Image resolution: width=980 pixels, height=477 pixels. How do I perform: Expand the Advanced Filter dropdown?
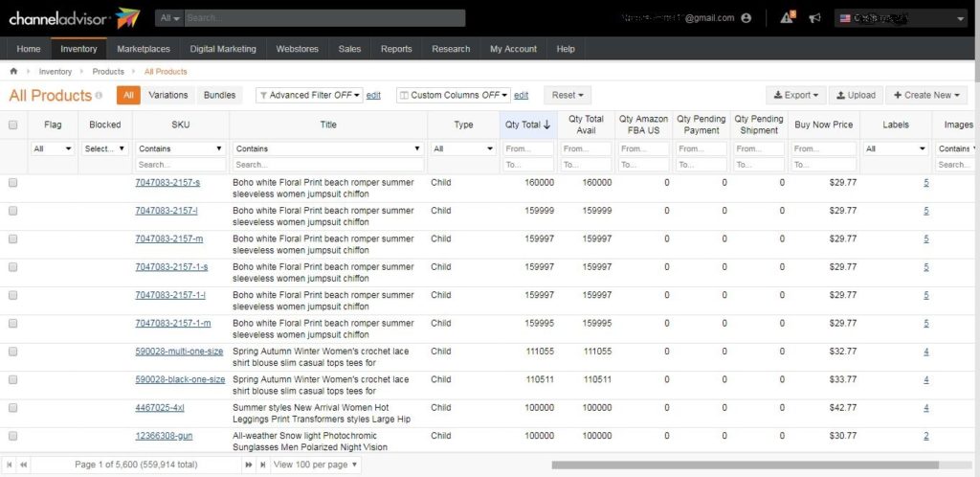coord(309,96)
